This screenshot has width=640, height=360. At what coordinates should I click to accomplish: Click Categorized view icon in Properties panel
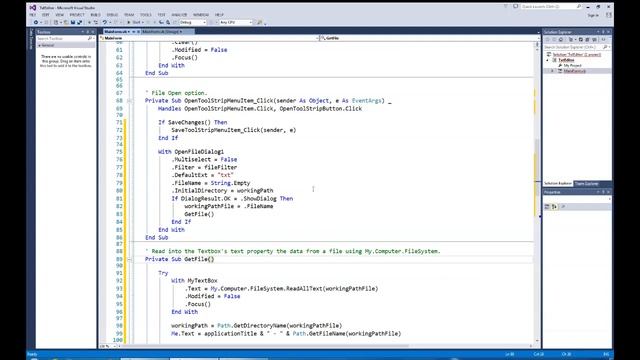pyautogui.click(x=547, y=207)
